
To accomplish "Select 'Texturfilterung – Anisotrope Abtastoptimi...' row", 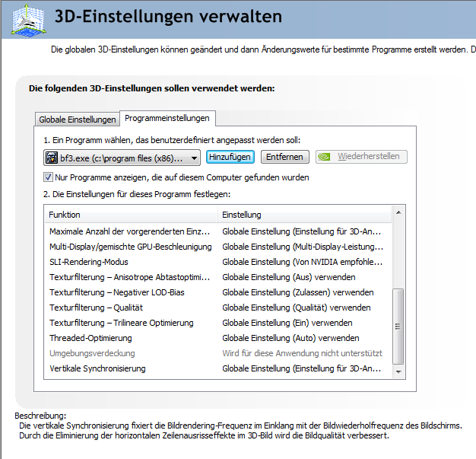I will (x=218, y=277).
